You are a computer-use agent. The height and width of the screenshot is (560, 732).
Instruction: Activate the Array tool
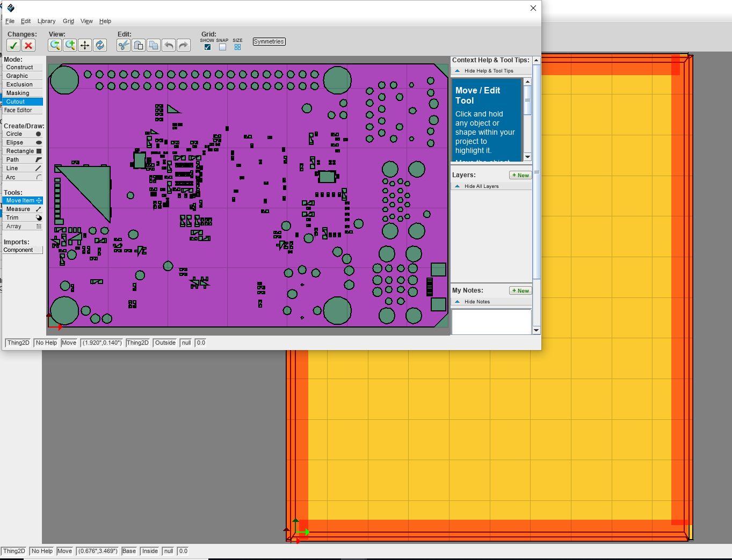(x=23, y=226)
